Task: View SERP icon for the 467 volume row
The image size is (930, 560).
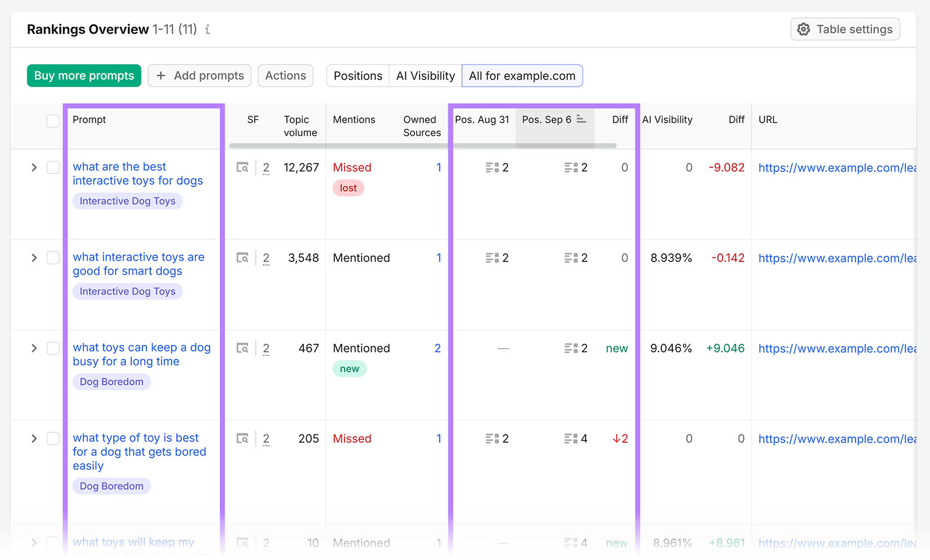Action: point(242,348)
